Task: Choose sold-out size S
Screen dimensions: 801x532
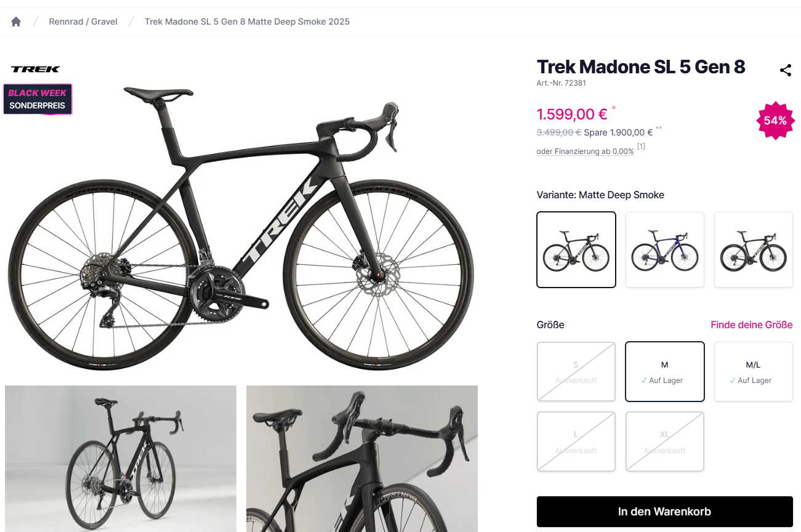Action: (x=576, y=372)
